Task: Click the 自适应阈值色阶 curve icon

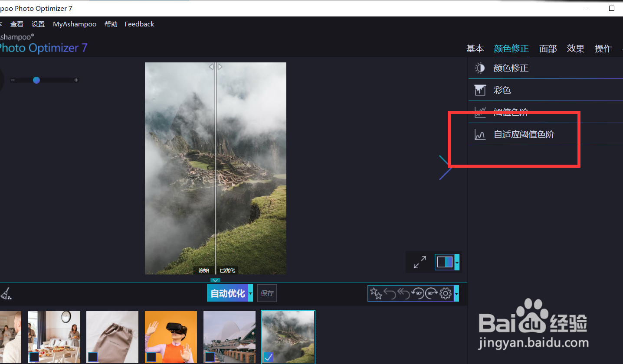Action: [480, 135]
